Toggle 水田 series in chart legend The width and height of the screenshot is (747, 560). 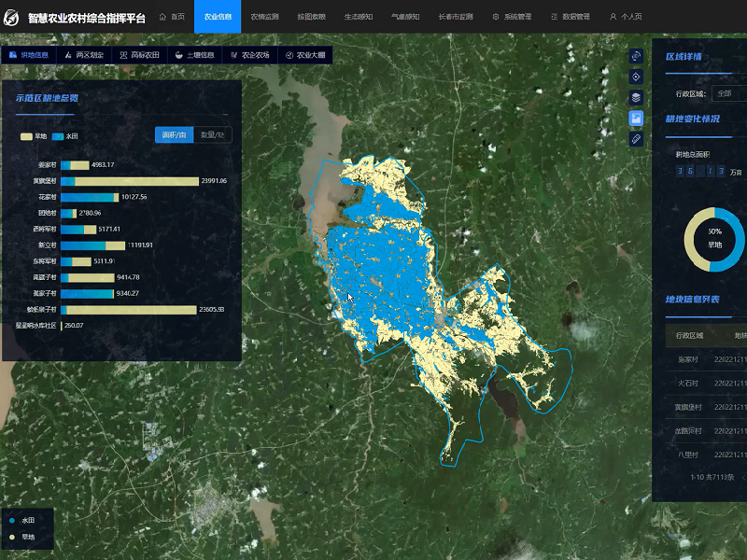tap(65, 136)
